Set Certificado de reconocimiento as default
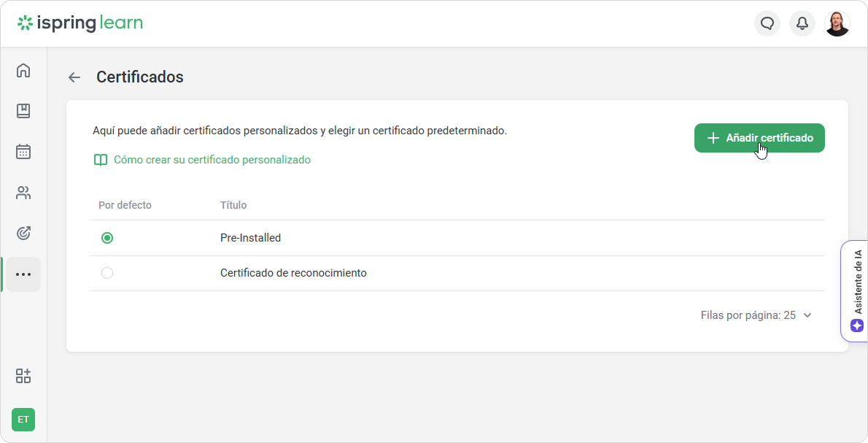868x443 pixels. pyautogui.click(x=107, y=273)
